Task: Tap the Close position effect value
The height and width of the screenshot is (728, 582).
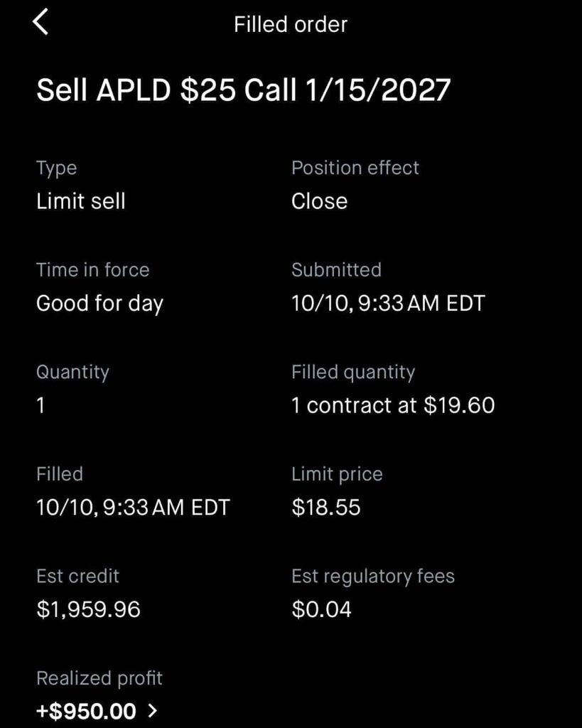Action: click(x=319, y=201)
